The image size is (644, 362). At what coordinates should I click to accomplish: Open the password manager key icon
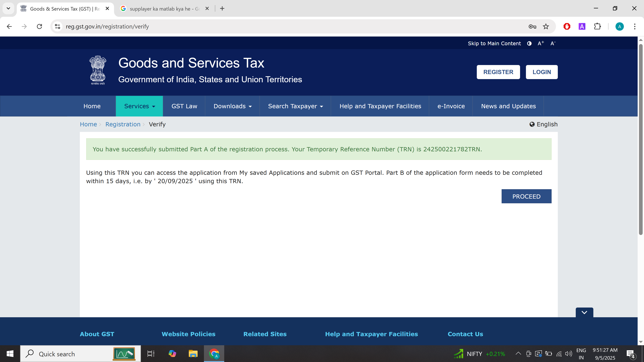point(532,26)
